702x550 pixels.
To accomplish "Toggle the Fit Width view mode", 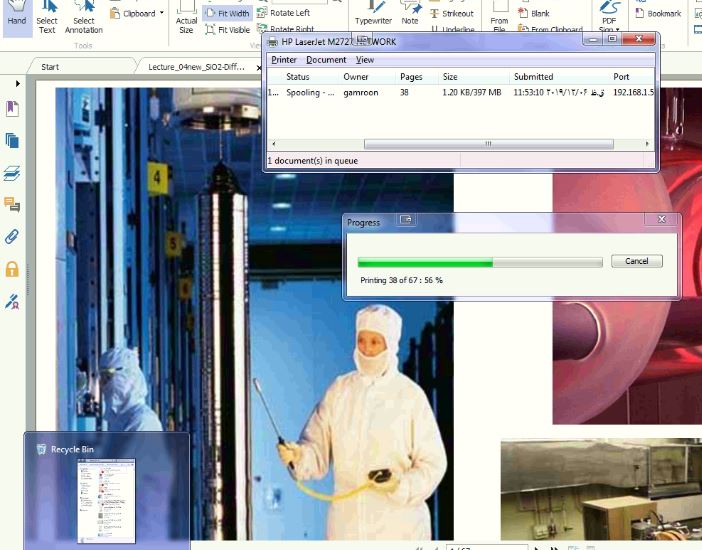I will point(227,14).
